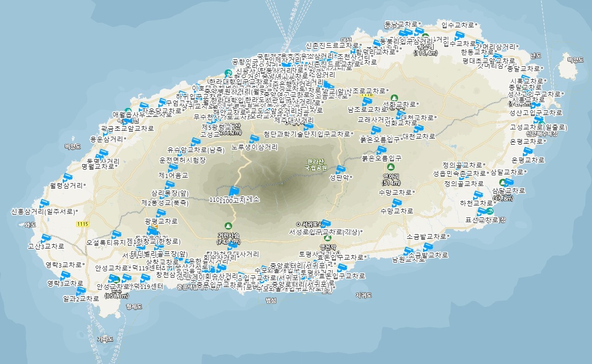Open the 1100고지휴게소 CCTV camera

234,191
